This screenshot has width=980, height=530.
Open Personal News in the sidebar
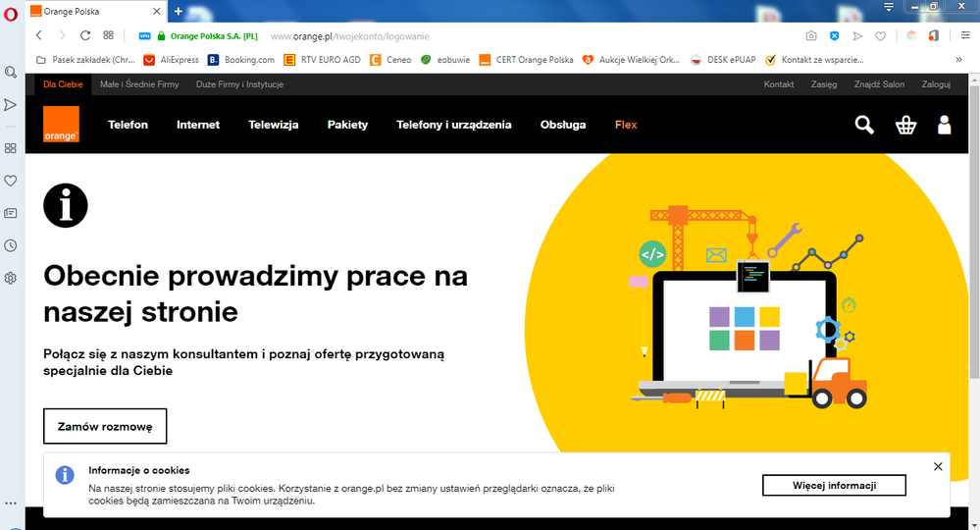pyautogui.click(x=11, y=213)
